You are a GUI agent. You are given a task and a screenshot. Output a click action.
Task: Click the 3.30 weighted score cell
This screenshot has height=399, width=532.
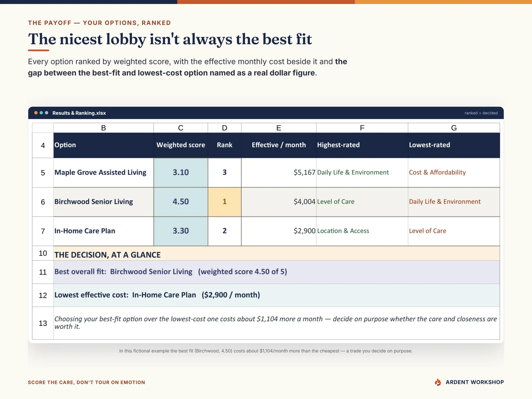[181, 231]
